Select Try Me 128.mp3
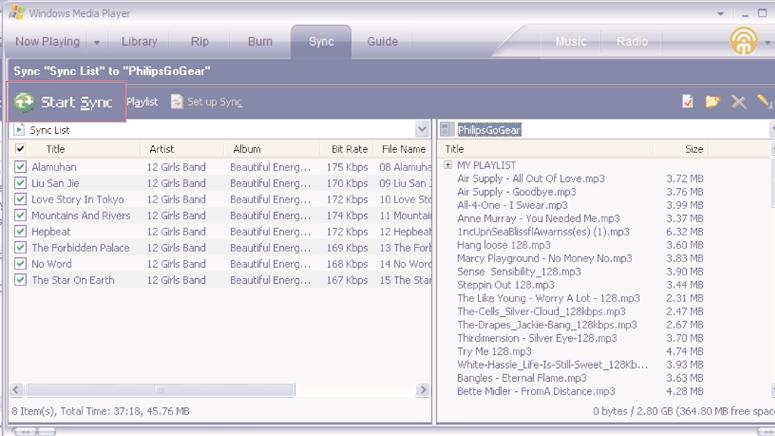Screen dimensions: 775x436 [x=494, y=351]
